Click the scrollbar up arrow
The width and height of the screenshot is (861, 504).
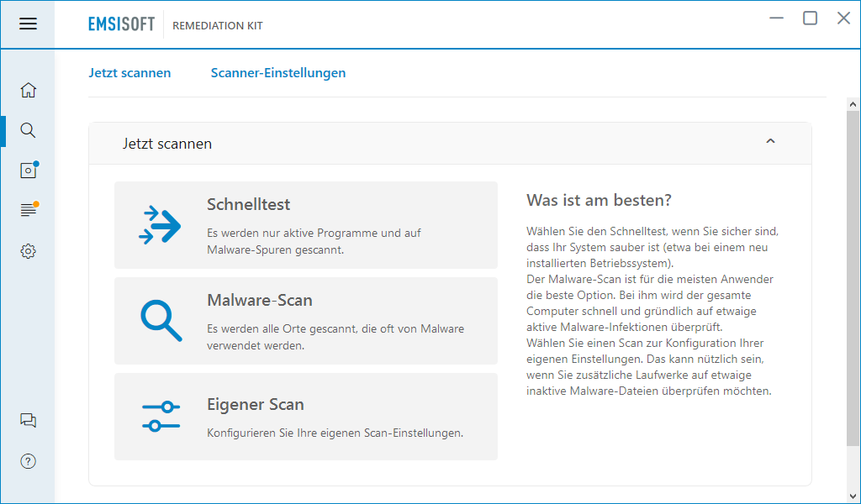pos(853,103)
